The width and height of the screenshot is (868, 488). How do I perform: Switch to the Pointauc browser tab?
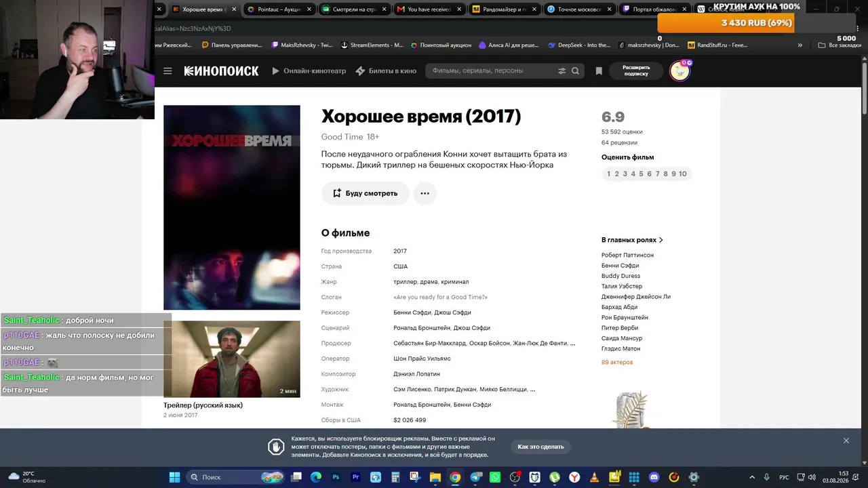(279, 9)
